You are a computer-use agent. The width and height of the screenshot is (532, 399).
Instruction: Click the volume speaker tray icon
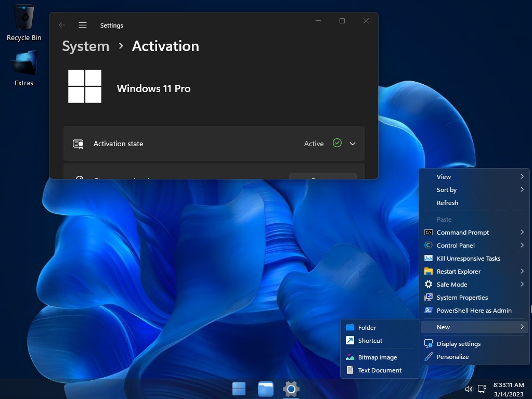click(469, 389)
